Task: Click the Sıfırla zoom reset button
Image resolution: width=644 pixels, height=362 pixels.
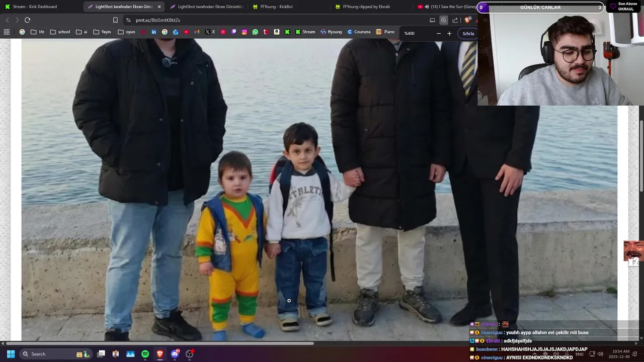Action: pyautogui.click(x=468, y=33)
